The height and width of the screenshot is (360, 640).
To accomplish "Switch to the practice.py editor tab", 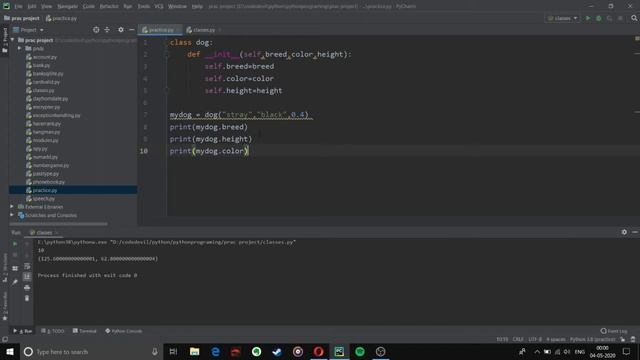I will (161, 30).
